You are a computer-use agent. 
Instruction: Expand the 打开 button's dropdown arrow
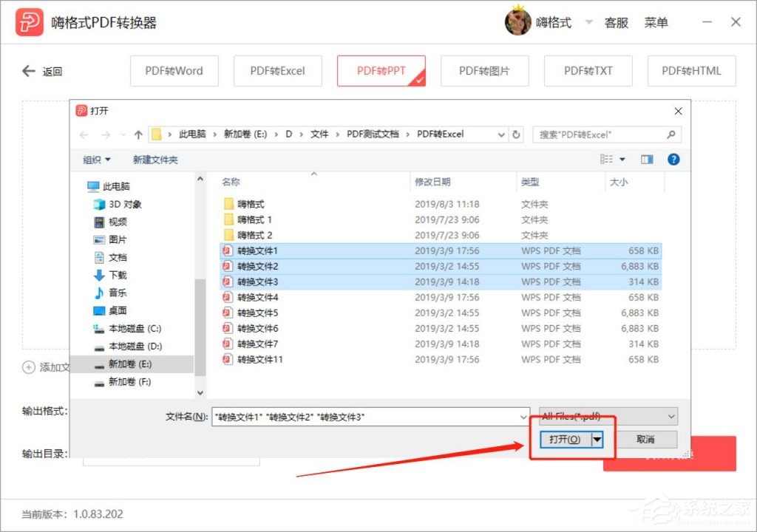click(596, 439)
